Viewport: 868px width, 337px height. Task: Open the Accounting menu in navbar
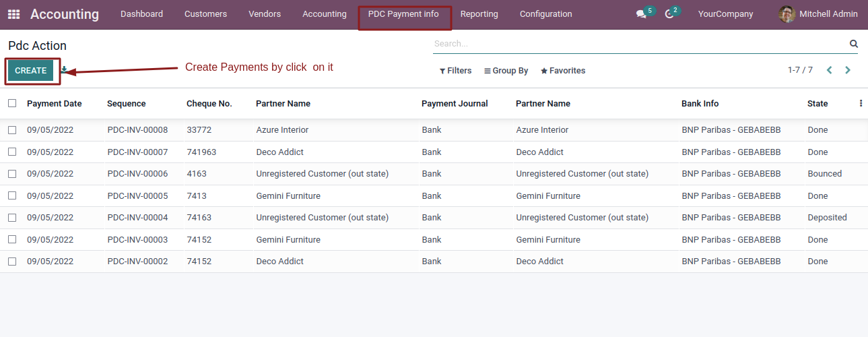[325, 14]
